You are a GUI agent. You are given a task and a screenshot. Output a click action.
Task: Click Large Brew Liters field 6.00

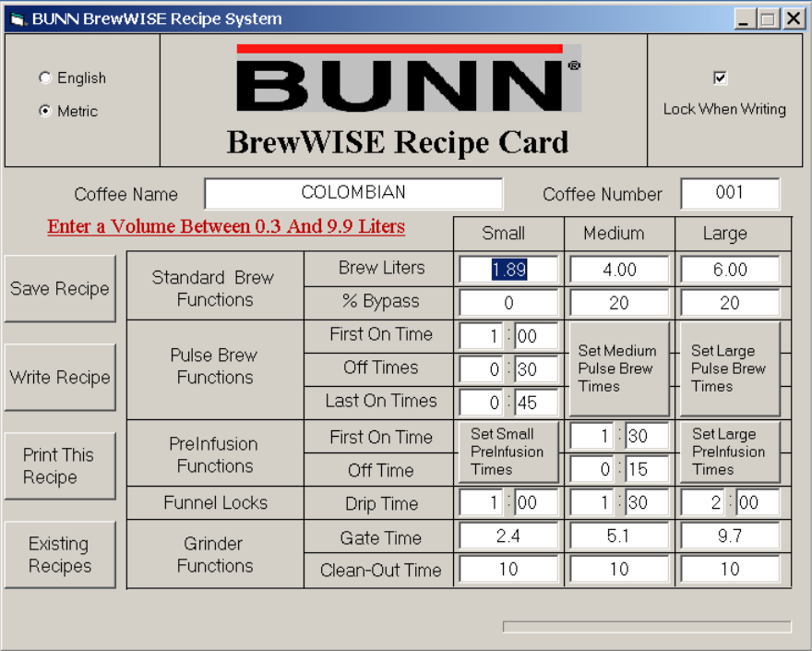(x=730, y=270)
